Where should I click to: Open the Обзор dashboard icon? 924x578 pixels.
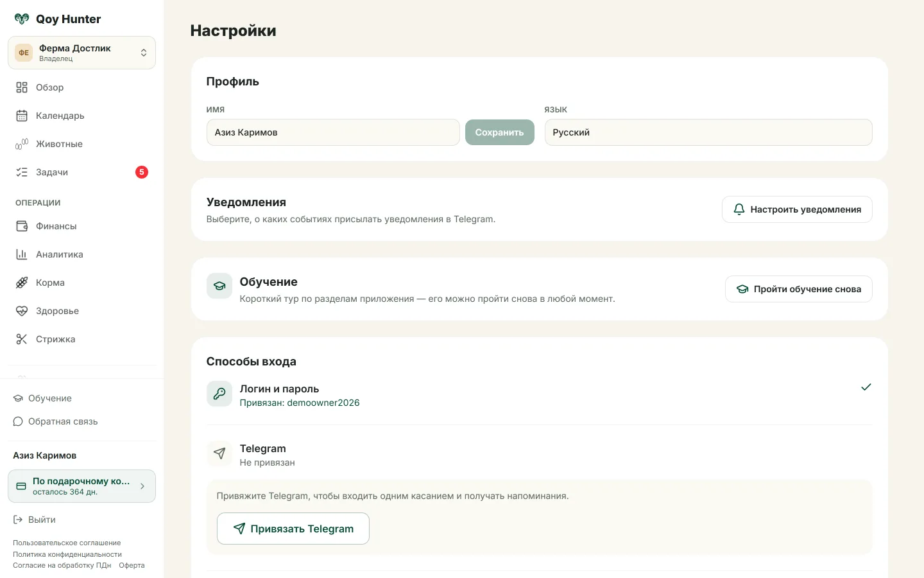pos(22,87)
